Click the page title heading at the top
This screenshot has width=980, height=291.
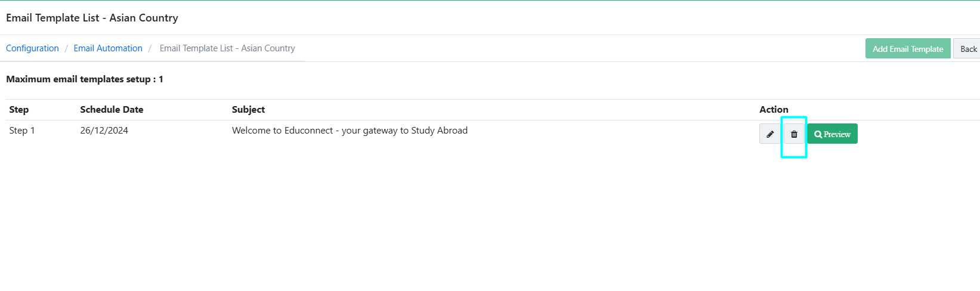tap(92, 18)
